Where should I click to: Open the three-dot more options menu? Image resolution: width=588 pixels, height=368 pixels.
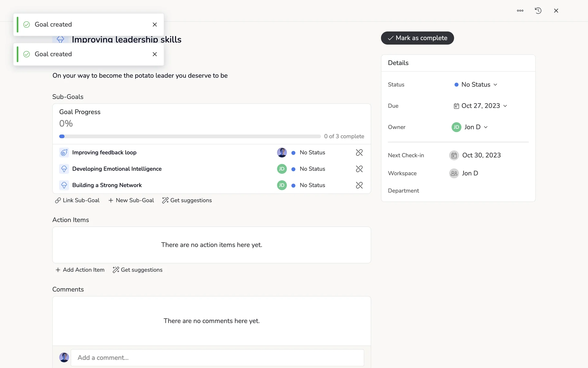tap(520, 11)
